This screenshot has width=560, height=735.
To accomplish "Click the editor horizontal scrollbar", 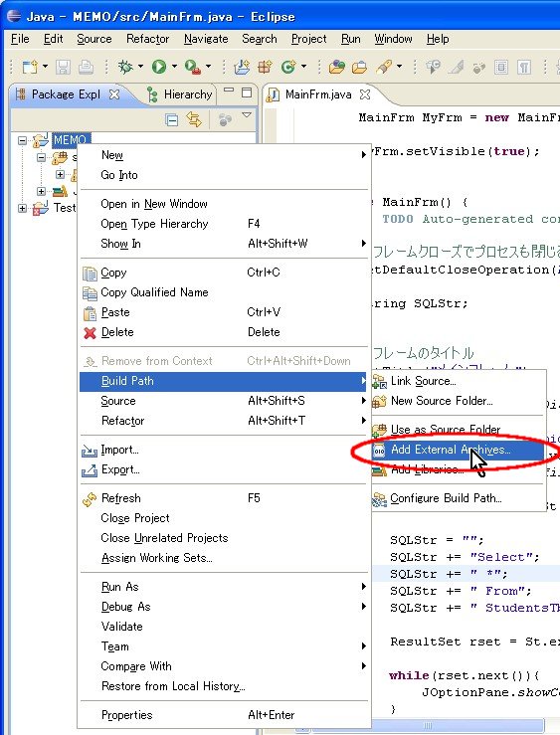I will (x=428, y=726).
